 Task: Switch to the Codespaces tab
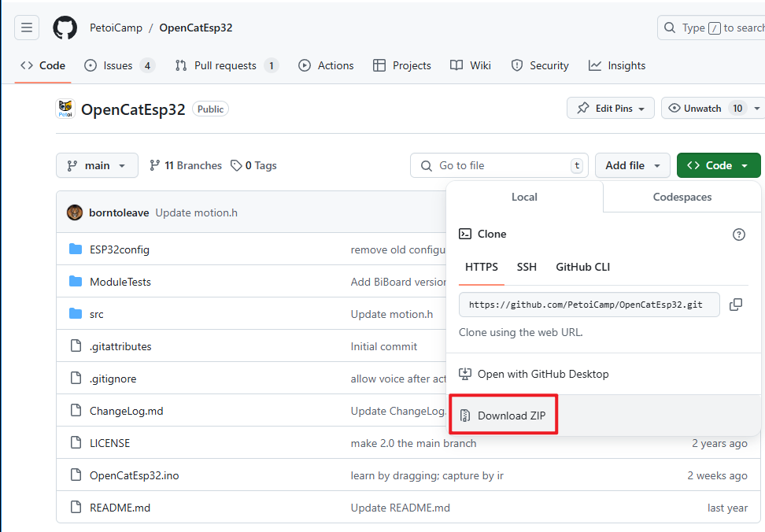pyautogui.click(x=682, y=197)
